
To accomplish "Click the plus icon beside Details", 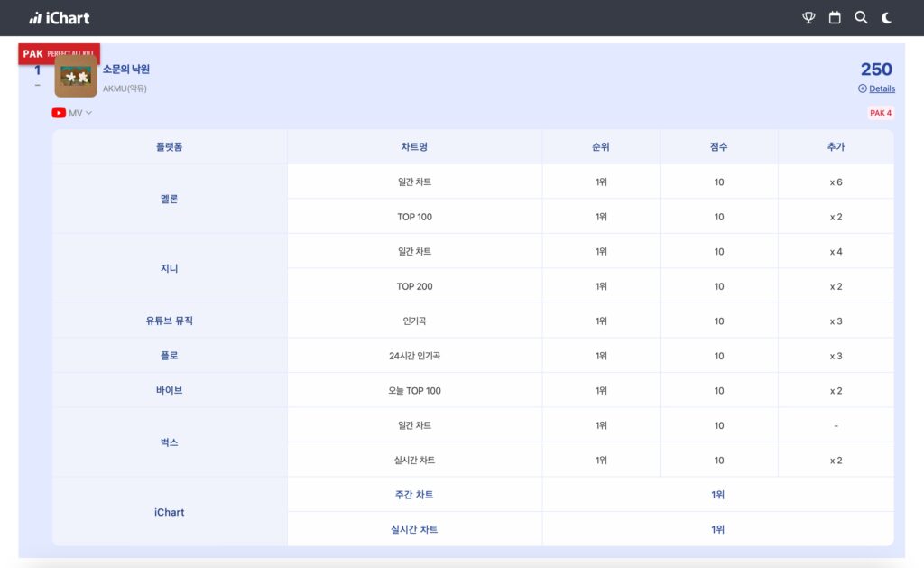I will (862, 88).
